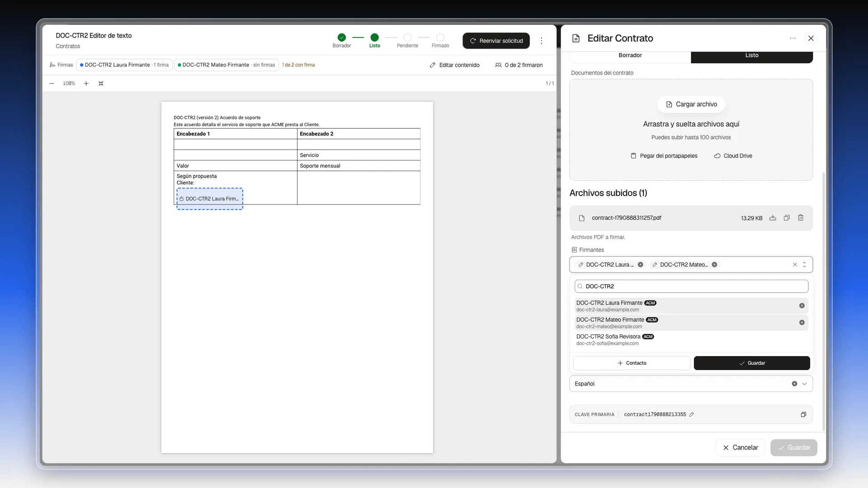This screenshot has width=868, height=488.
Task: Copy the clave primaria value
Action: coord(803,414)
